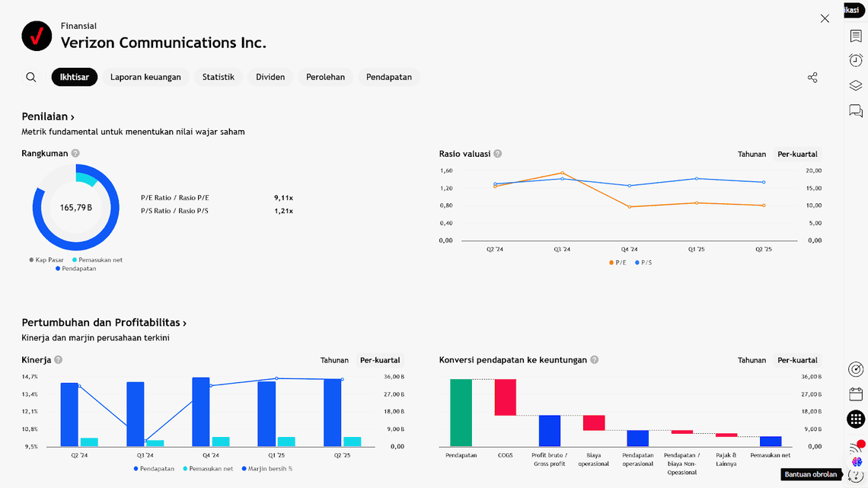Image resolution: width=868 pixels, height=488 pixels.
Task: Click the share icon
Action: point(812,78)
